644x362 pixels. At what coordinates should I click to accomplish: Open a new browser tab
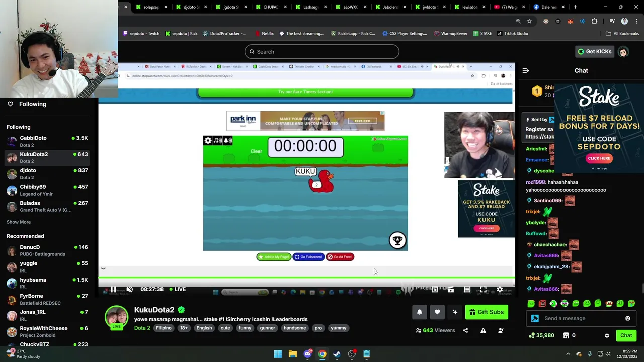click(575, 7)
